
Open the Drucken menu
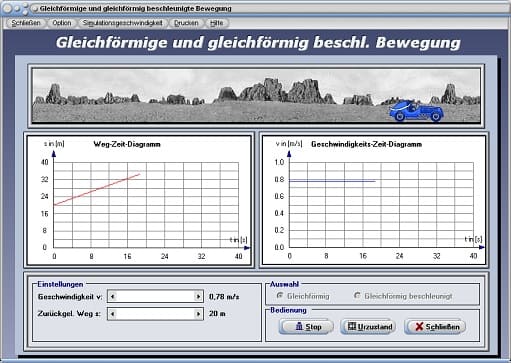click(x=186, y=23)
